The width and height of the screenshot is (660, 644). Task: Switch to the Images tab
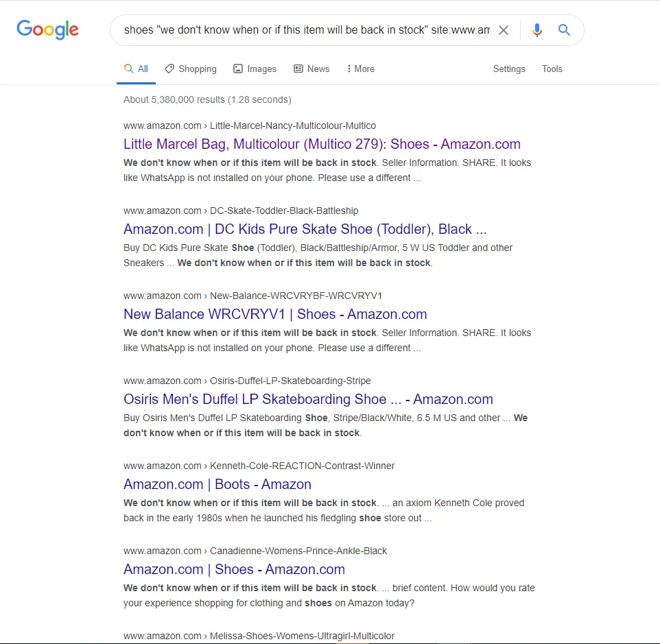(255, 69)
